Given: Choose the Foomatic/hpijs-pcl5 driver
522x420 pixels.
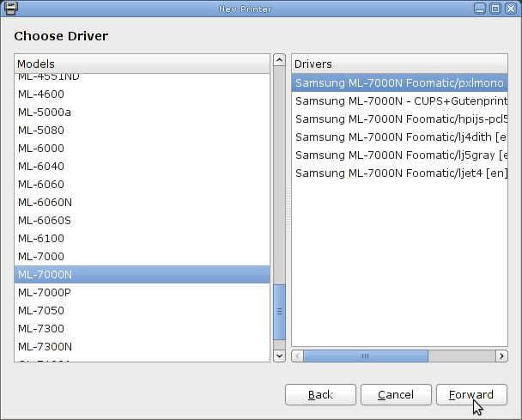Looking at the screenshot, I should [399, 119].
